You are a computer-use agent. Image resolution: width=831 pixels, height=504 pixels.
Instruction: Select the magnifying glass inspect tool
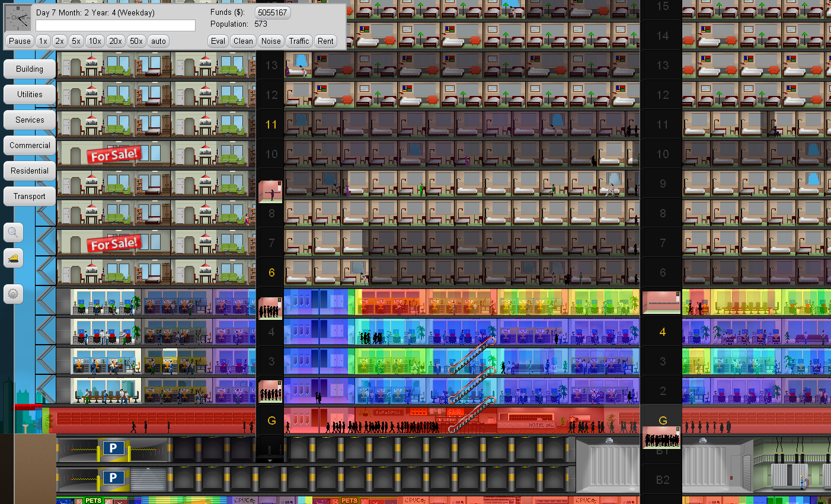point(13,232)
